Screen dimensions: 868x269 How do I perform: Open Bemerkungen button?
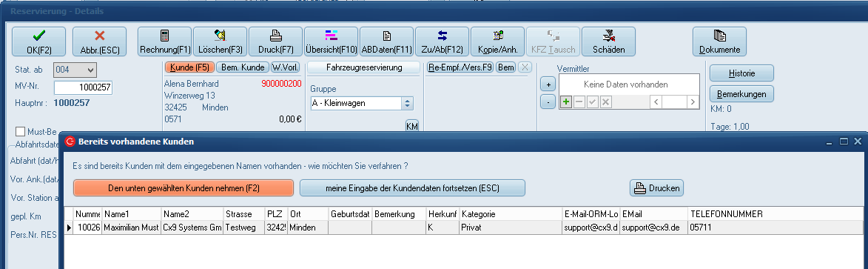741,93
